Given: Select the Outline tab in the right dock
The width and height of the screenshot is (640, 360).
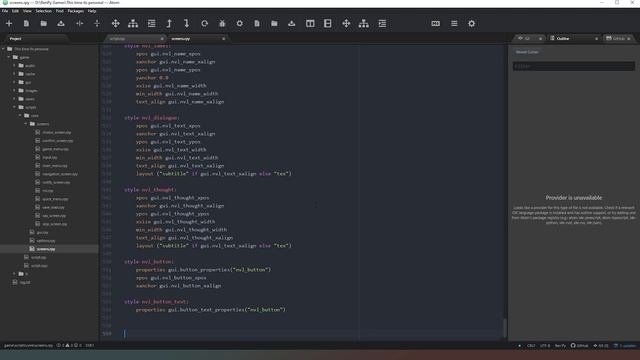Looking at the screenshot, I should [573, 38].
